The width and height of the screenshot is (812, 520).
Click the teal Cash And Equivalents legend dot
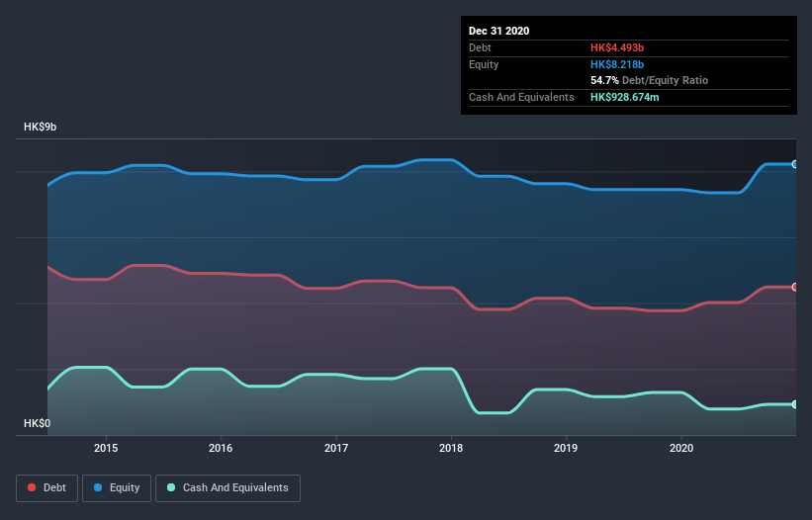tap(171, 487)
